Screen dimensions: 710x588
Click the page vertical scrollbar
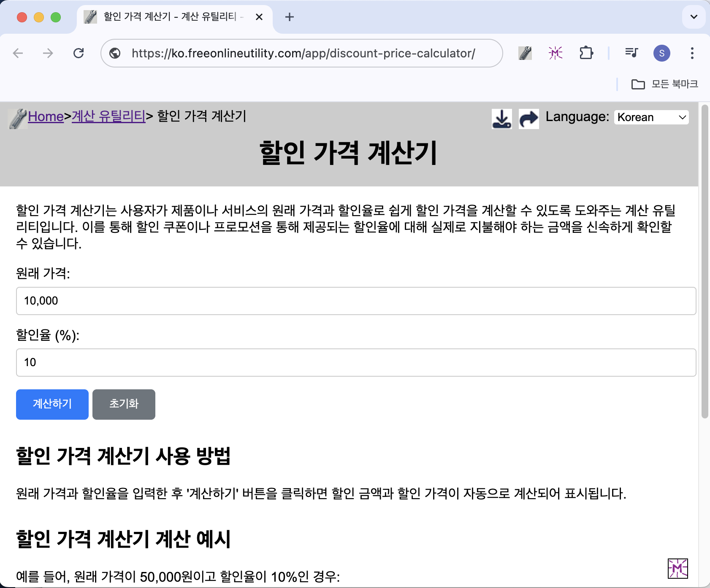(x=704, y=262)
